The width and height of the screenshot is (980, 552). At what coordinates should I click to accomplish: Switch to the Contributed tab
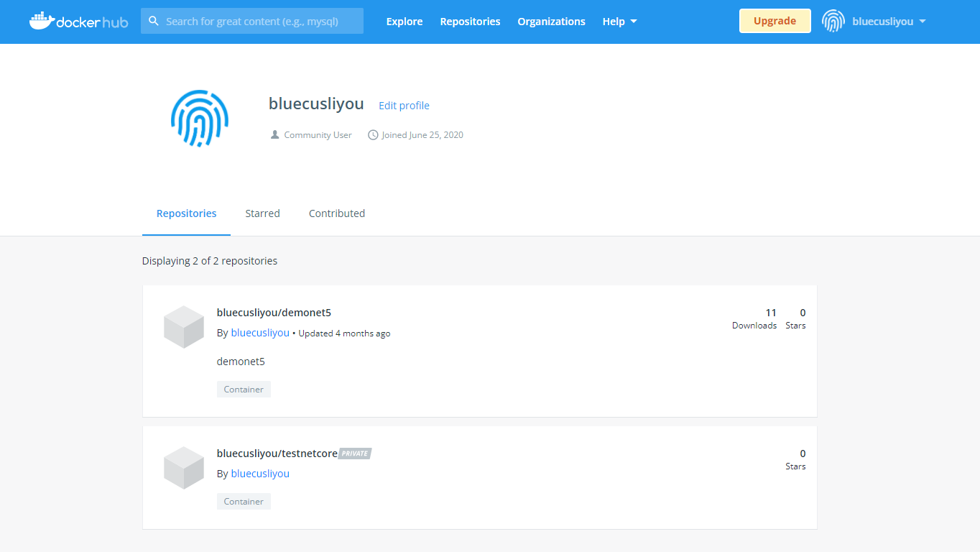[x=337, y=213]
